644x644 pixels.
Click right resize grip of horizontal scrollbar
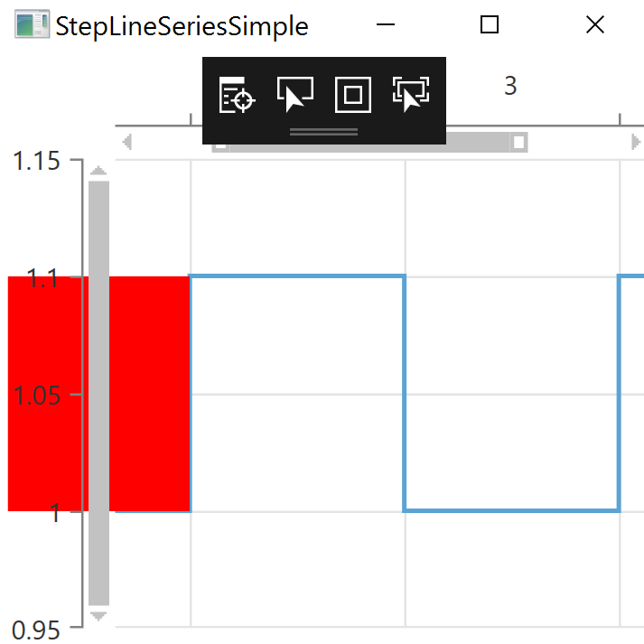[x=518, y=142]
